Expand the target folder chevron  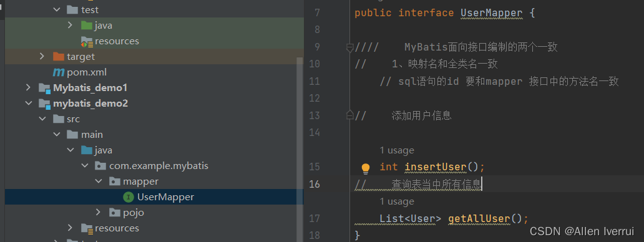click(42, 56)
